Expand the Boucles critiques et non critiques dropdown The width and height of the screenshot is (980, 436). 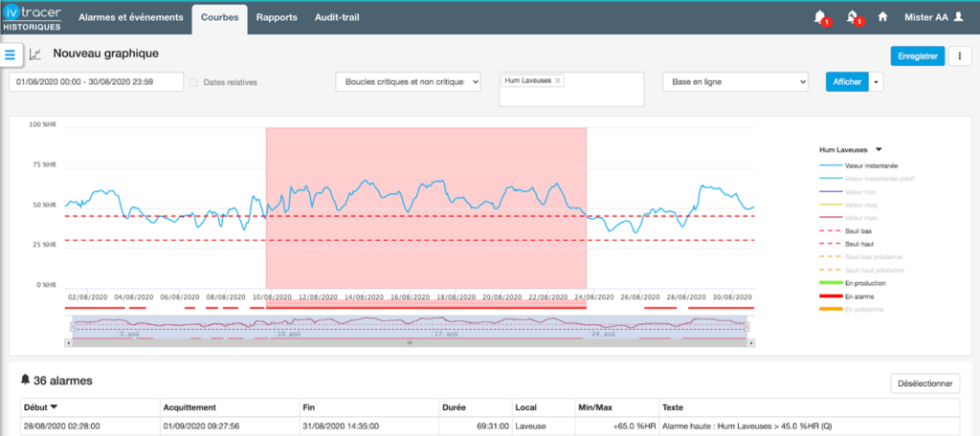click(408, 82)
